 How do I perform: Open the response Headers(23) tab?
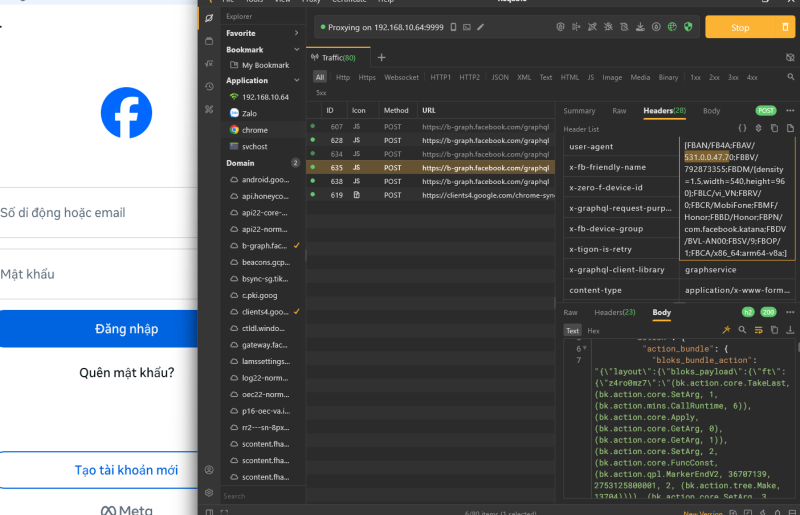tap(615, 313)
